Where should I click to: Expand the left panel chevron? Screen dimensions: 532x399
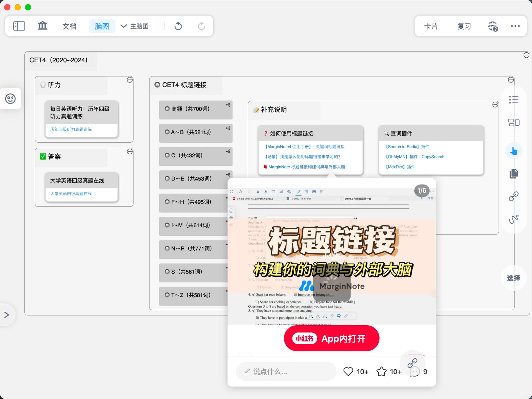click(7, 315)
